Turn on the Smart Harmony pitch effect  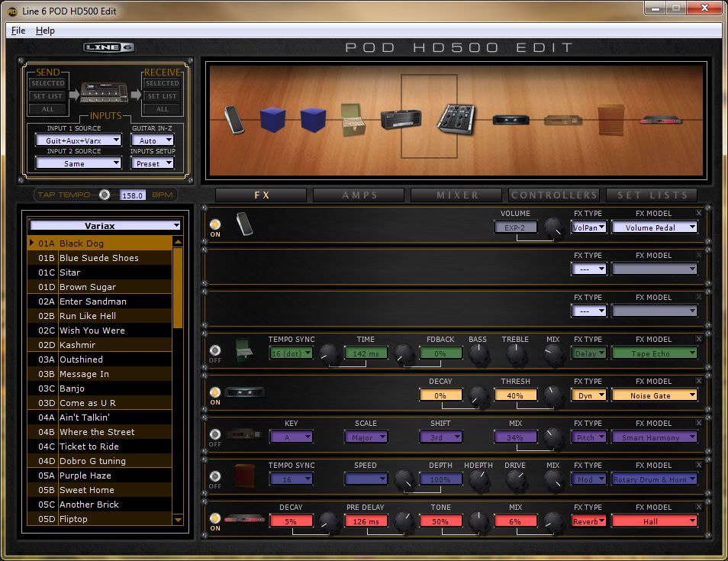tap(215, 434)
